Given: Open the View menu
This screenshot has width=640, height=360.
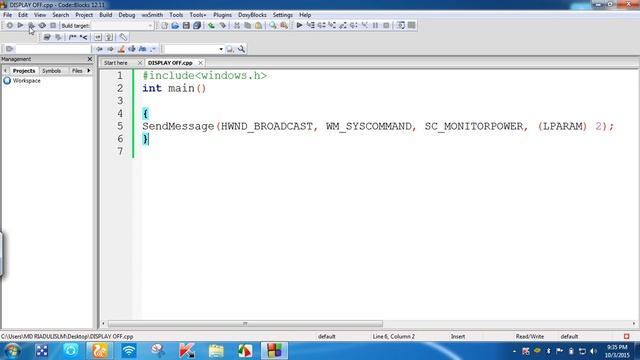Looking at the screenshot, I should pyautogui.click(x=40, y=15).
